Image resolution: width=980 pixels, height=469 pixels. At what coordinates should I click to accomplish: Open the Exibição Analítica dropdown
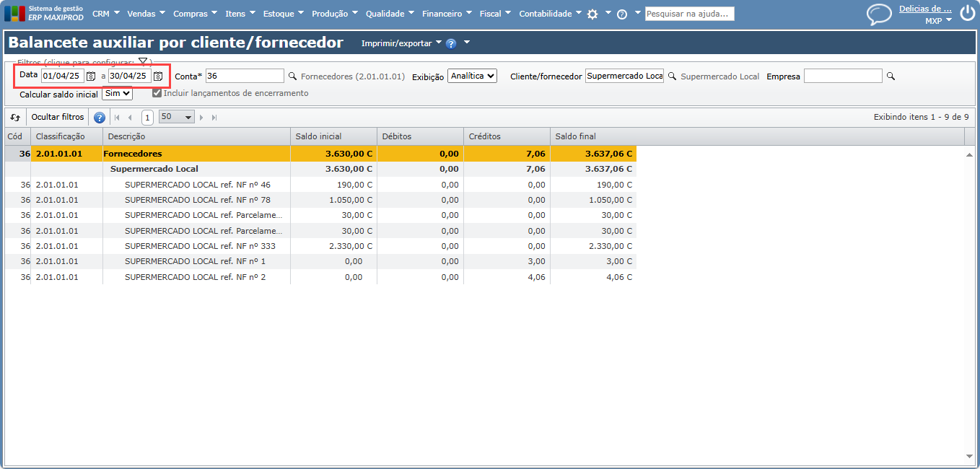point(472,76)
